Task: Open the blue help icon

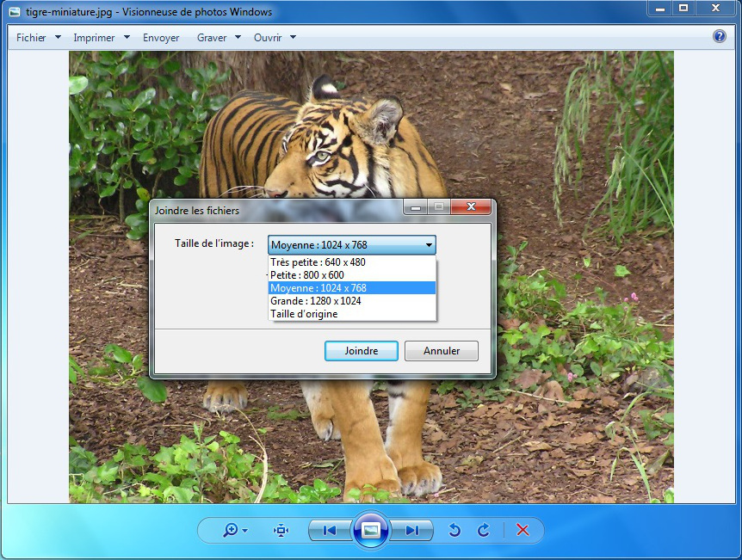Action: (x=720, y=36)
